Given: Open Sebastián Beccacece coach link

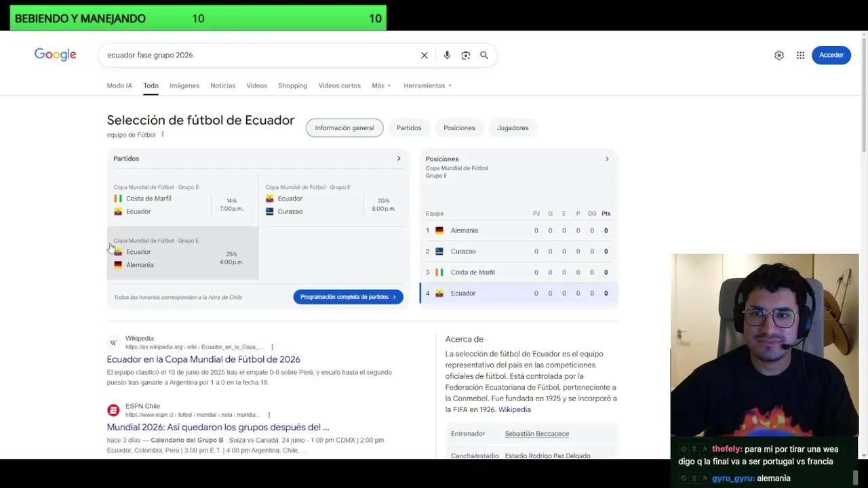Looking at the screenshot, I should [537, 434].
